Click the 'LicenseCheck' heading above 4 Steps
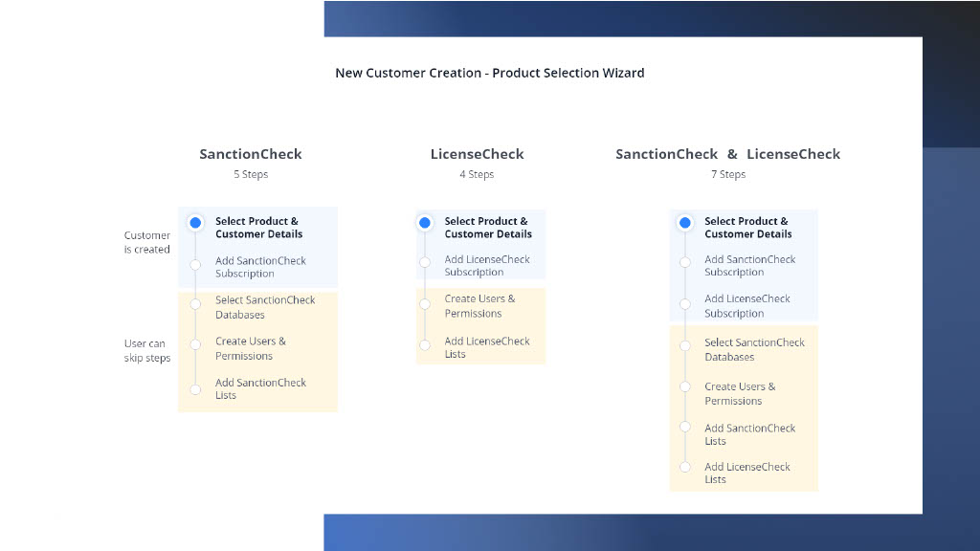 click(x=477, y=154)
